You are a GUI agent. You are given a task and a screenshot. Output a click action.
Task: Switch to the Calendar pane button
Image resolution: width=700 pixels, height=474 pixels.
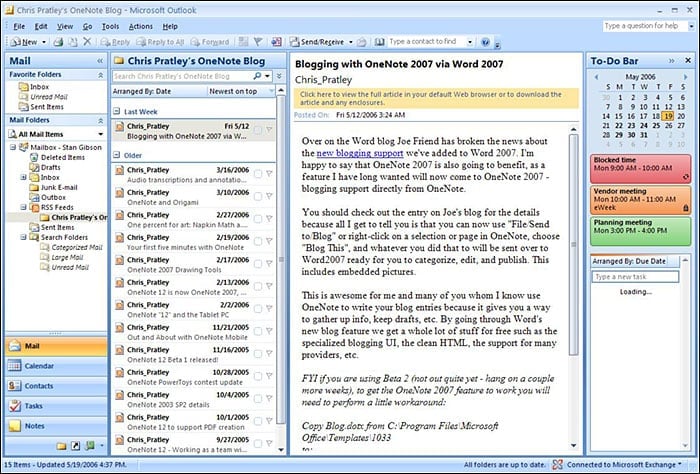(x=56, y=366)
